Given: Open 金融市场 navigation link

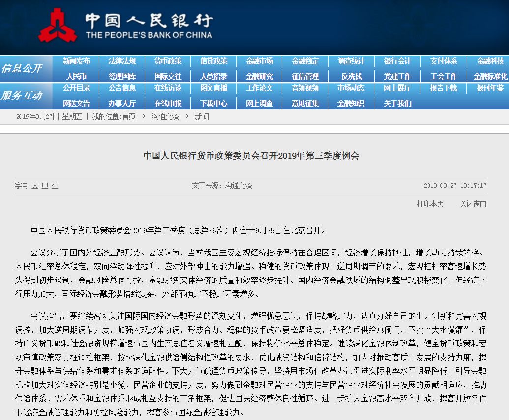Looking at the screenshot, I should (x=259, y=61).
